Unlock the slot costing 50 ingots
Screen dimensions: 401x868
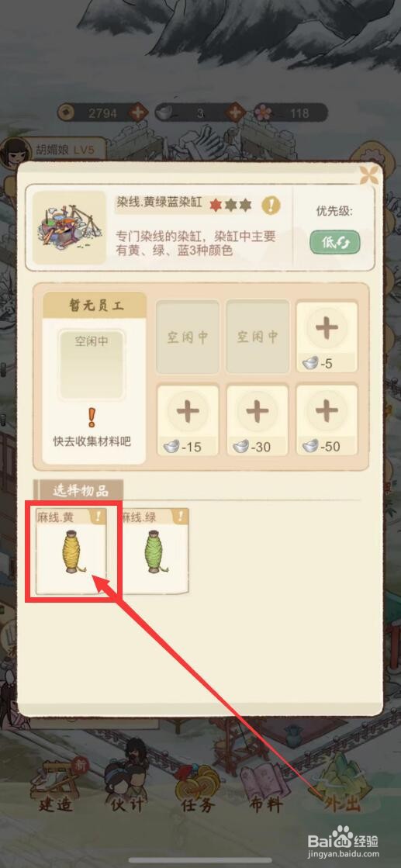pyautogui.click(x=327, y=420)
